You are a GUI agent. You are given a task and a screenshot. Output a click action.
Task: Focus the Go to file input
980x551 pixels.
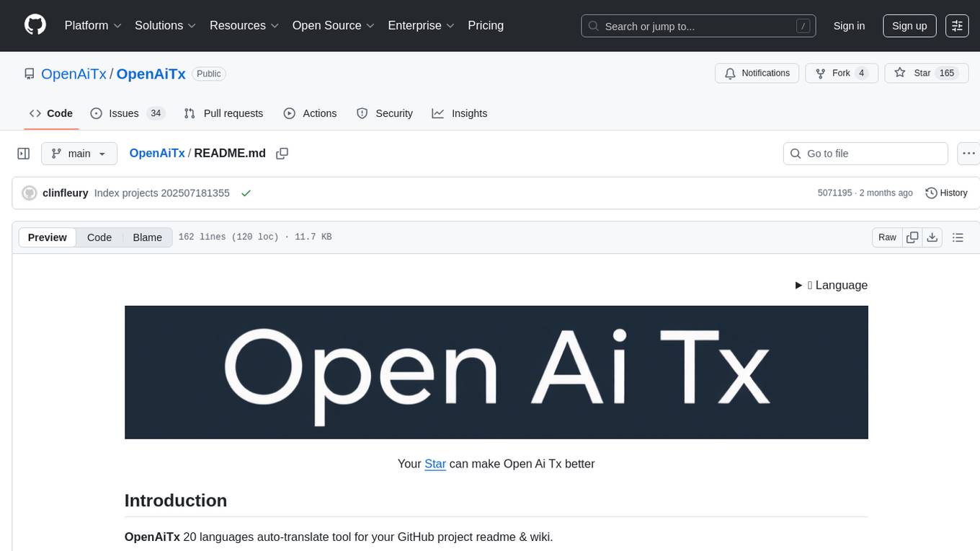coord(865,154)
